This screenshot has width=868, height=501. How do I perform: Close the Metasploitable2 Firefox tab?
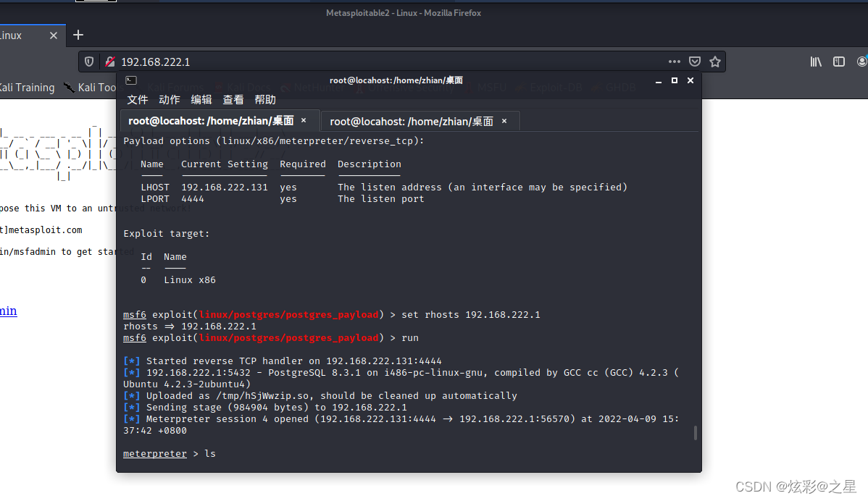pyautogui.click(x=53, y=35)
